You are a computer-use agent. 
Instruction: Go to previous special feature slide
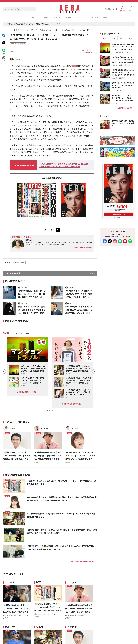coord(4,371)
